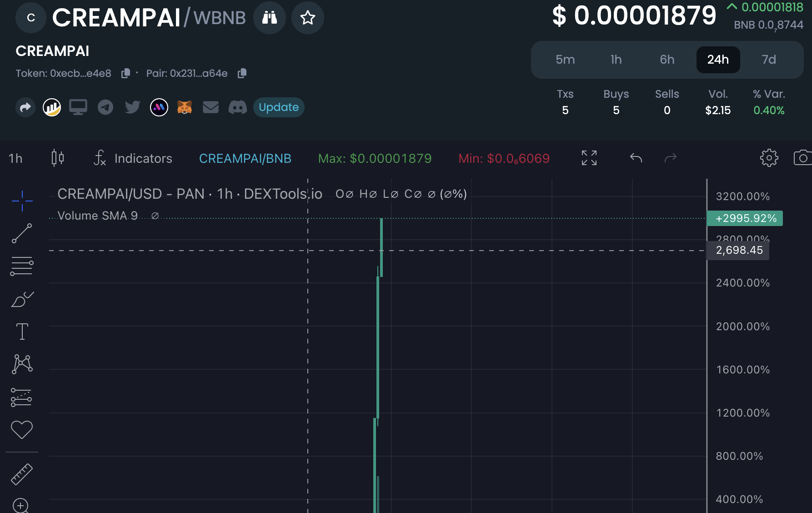Select the Fibonacci retracement lines tool
This screenshot has width=812, height=513.
[x=22, y=266]
